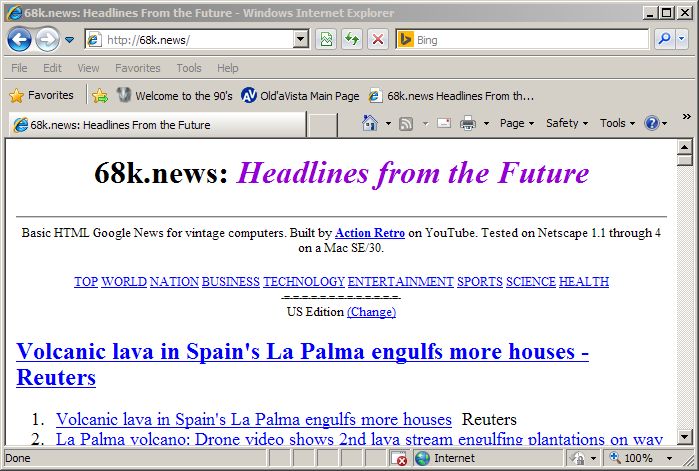Open the ENTERTAINMENT news section

point(401,282)
